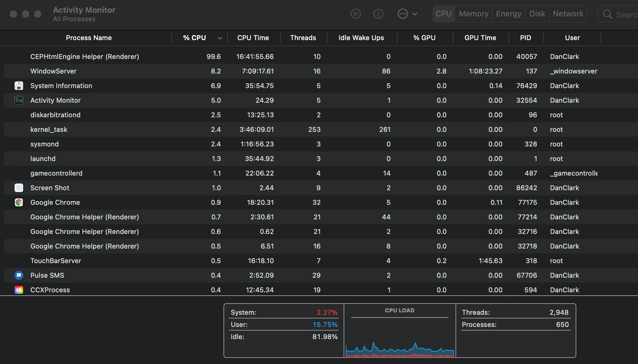Switch to the Energy tab

point(508,14)
